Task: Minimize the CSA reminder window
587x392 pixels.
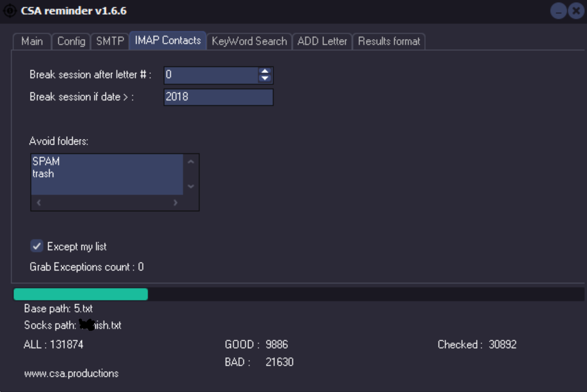Action: [559, 11]
